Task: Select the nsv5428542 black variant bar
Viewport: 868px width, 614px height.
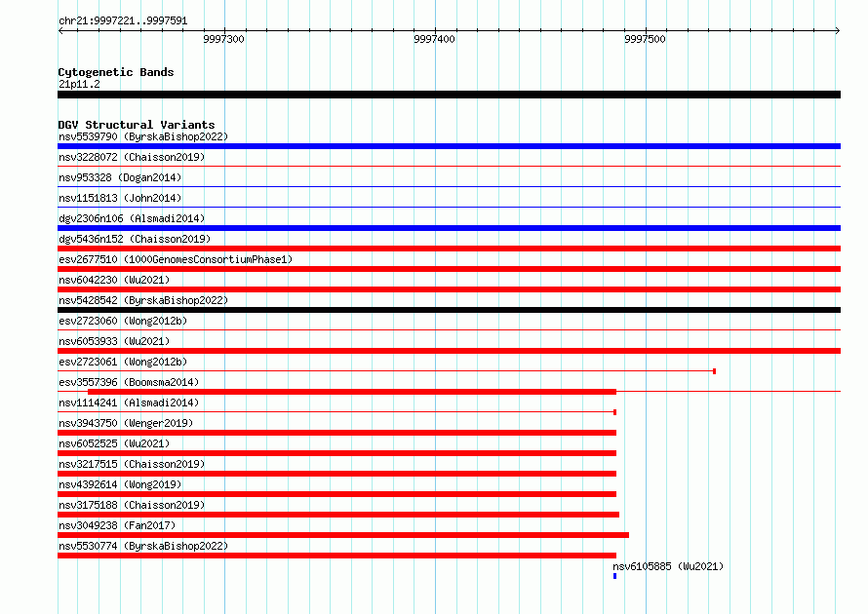Action: click(x=449, y=310)
